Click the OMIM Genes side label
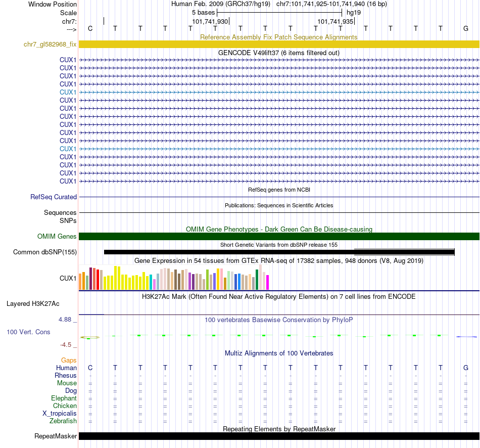Image resolution: width=480 pixels, height=448 pixels. click(x=57, y=236)
